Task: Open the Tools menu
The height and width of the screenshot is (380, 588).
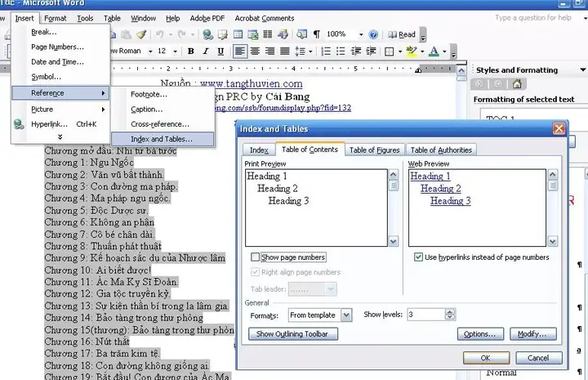Action: click(85, 18)
